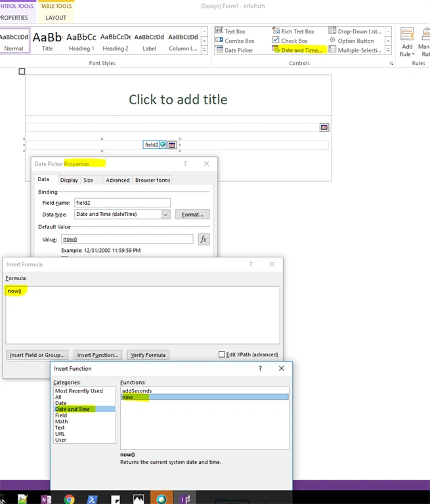Enable Edit XPath (advanced) checkbox
Viewport: 430px width, 504px height.
pyautogui.click(x=222, y=354)
